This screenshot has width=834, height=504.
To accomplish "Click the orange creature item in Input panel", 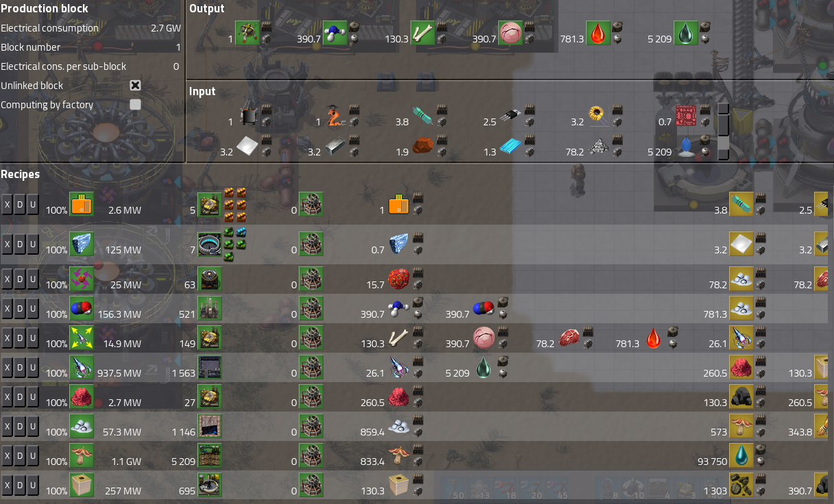I will (x=336, y=116).
